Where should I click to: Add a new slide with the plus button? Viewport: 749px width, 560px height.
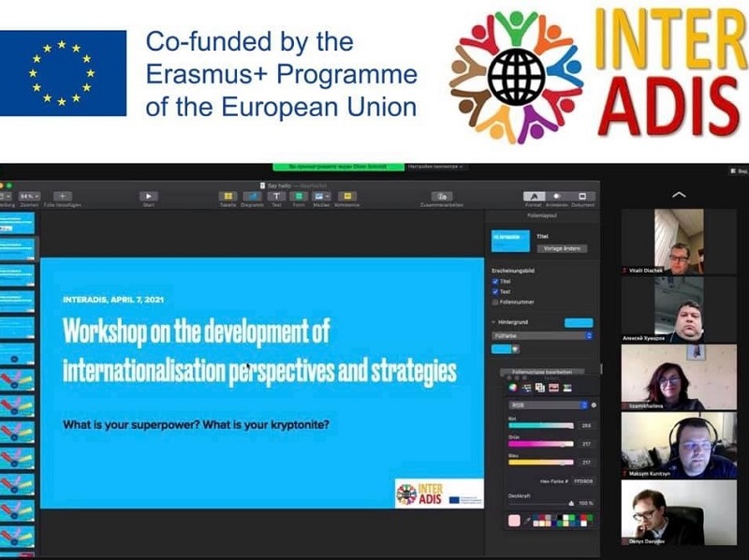[x=63, y=197]
